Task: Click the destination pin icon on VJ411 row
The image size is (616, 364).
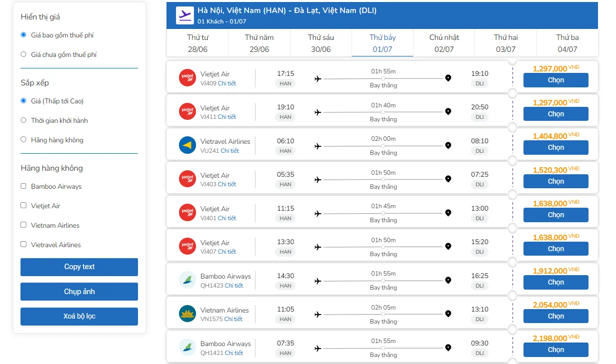Action: click(x=448, y=112)
